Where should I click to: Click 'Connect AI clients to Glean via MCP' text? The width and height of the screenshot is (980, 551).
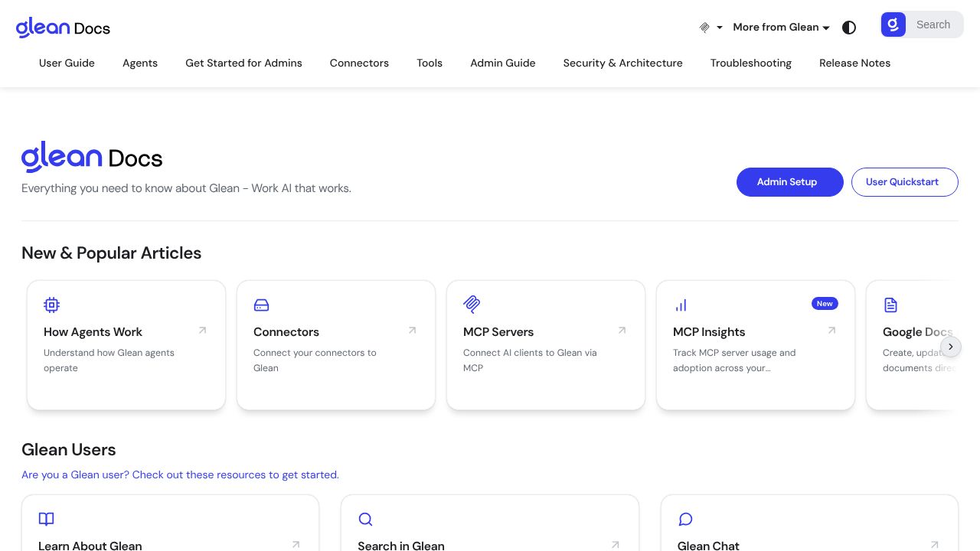530,360
